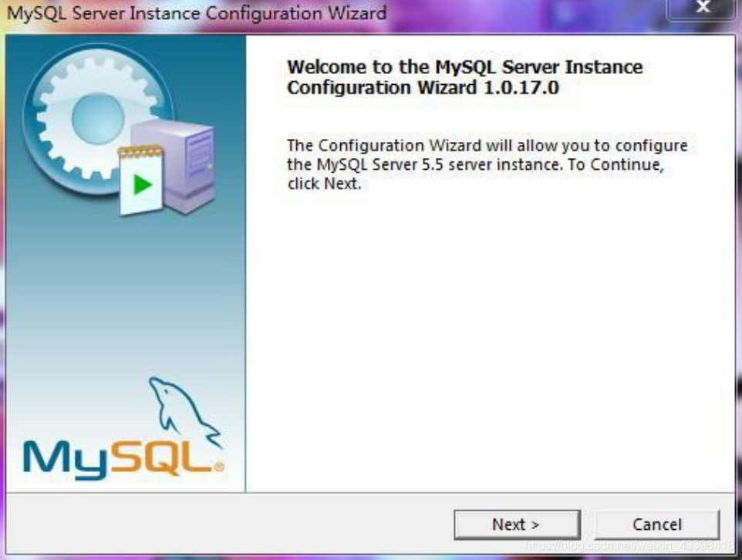The image size is (742, 560).
Task: Click the window title "MySQL Server Instance Configuration Wizard"
Action: pyautogui.click(x=197, y=13)
